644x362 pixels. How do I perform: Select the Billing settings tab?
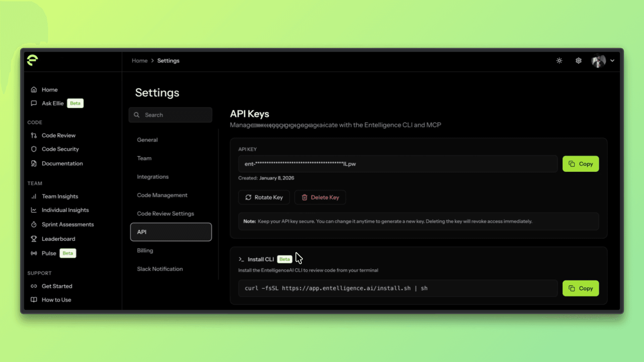[145, 250]
